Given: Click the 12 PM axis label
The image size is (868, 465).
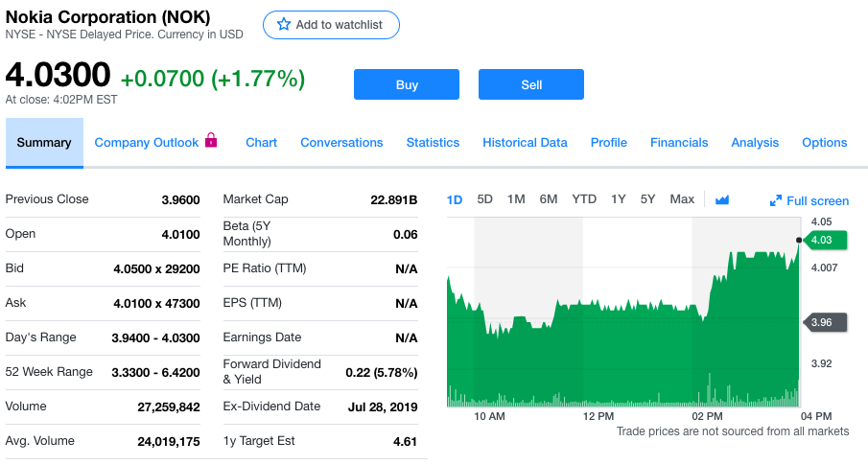Looking at the screenshot, I should point(598,416).
